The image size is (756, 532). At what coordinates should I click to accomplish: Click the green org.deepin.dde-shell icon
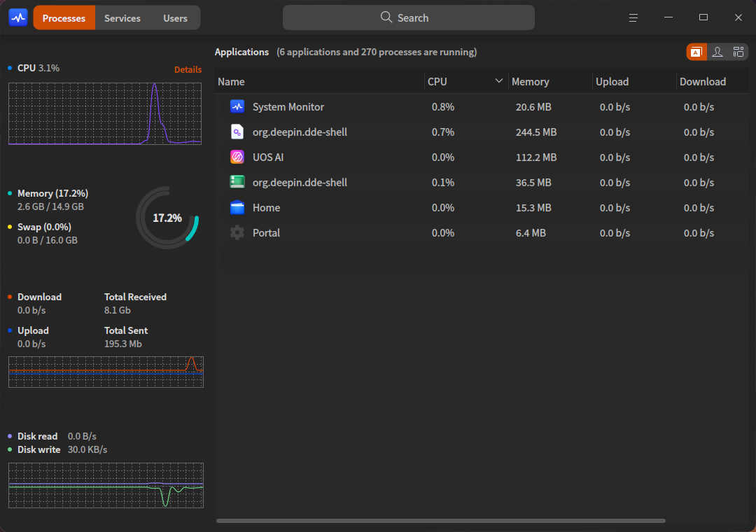[237, 183]
